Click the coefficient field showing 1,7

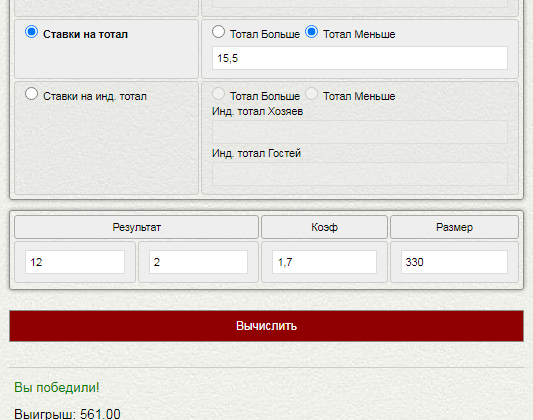tap(324, 262)
